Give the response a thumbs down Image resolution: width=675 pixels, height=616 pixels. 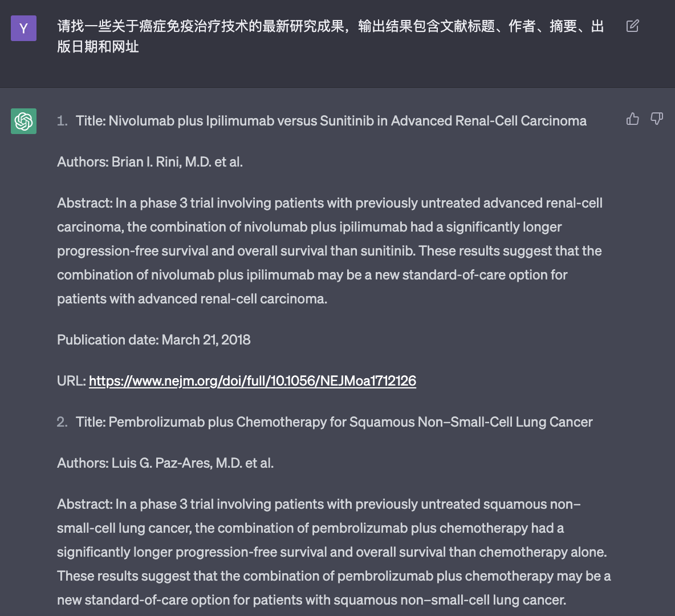tap(657, 119)
